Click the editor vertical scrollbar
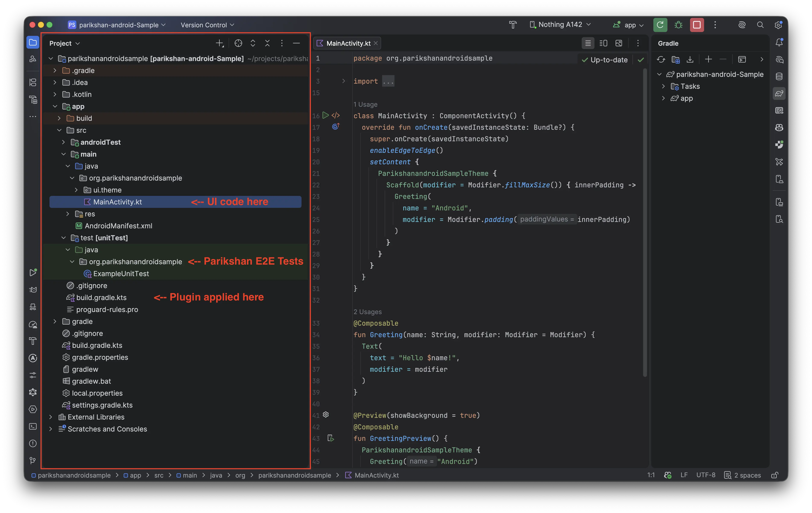The width and height of the screenshot is (812, 513). 645,223
